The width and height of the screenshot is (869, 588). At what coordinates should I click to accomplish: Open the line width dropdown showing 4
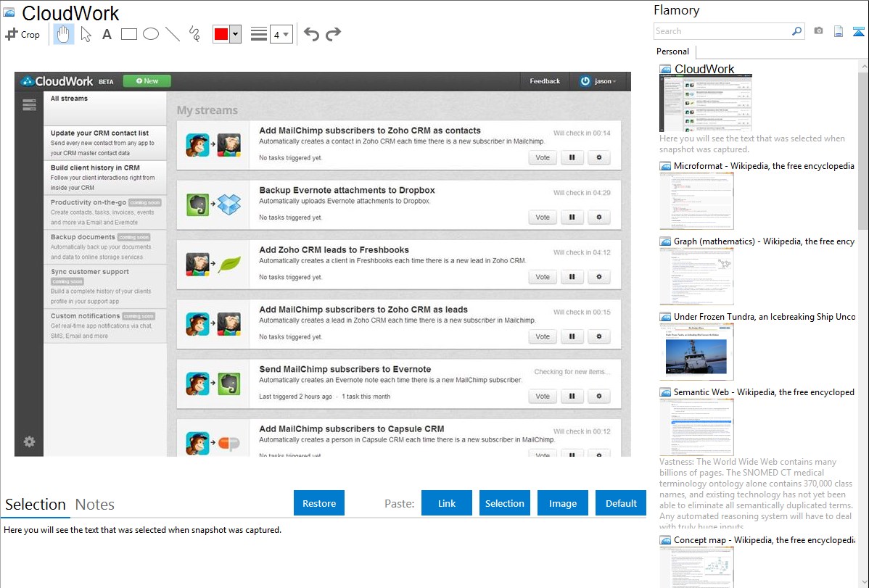tap(281, 34)
